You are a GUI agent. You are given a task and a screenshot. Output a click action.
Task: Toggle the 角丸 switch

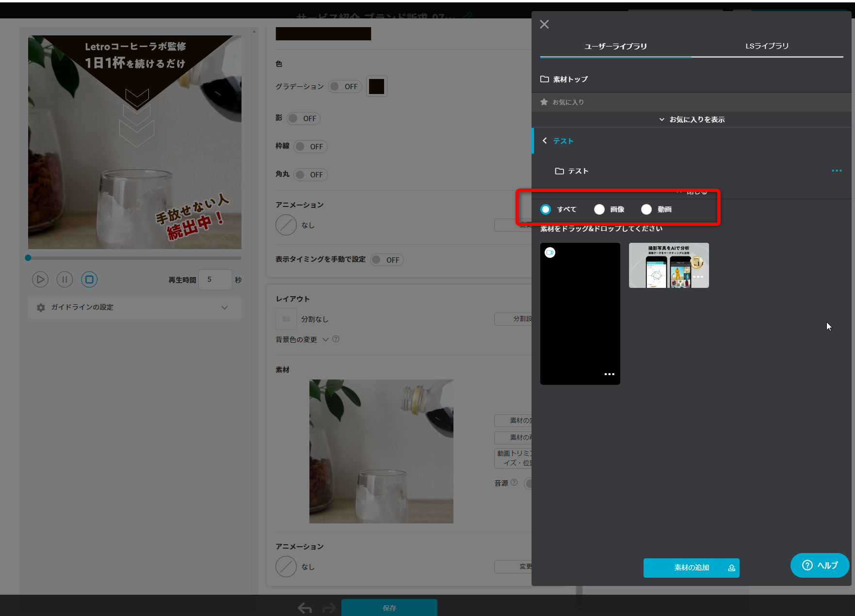pos(310,175)
